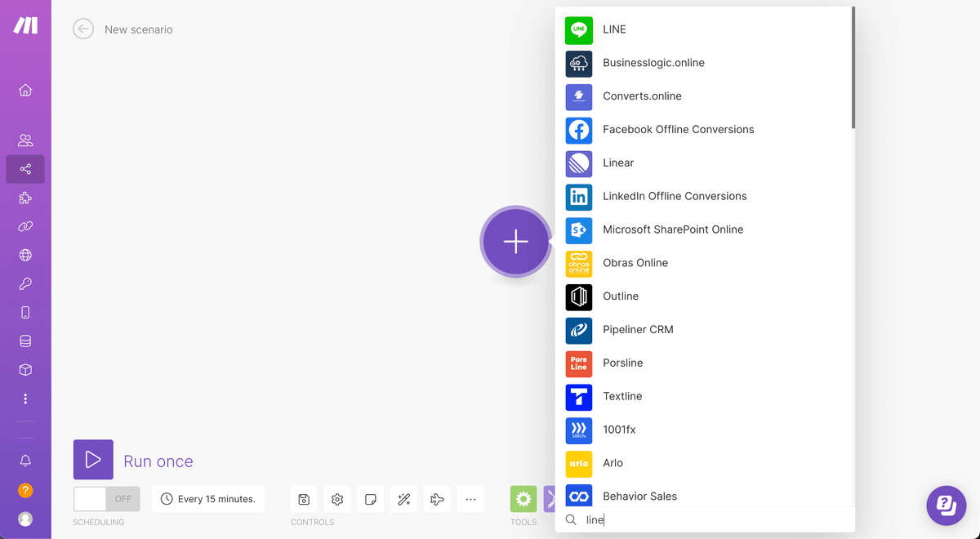Open Data stores database icon
The image size is (980, 539).
[25, 341]
